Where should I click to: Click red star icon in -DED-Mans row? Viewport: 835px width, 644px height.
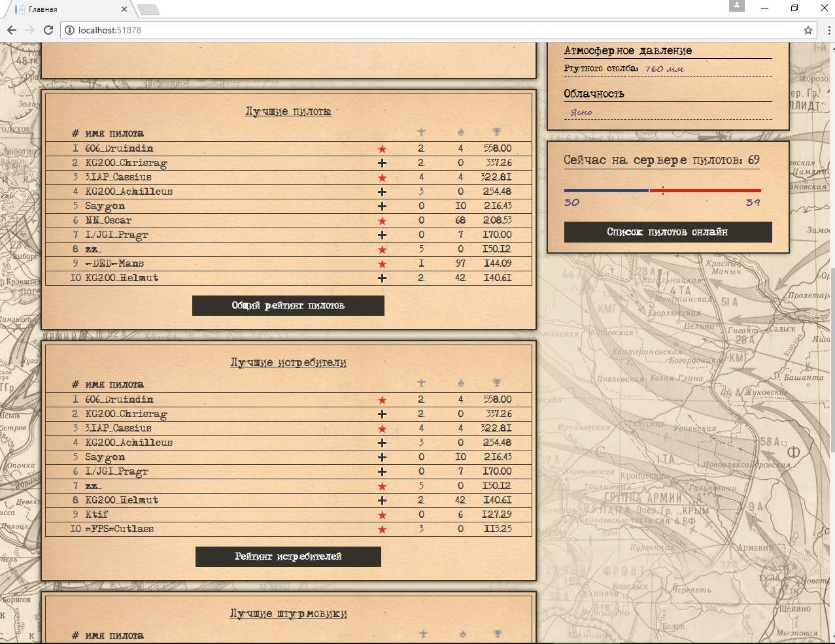(383, 264)
